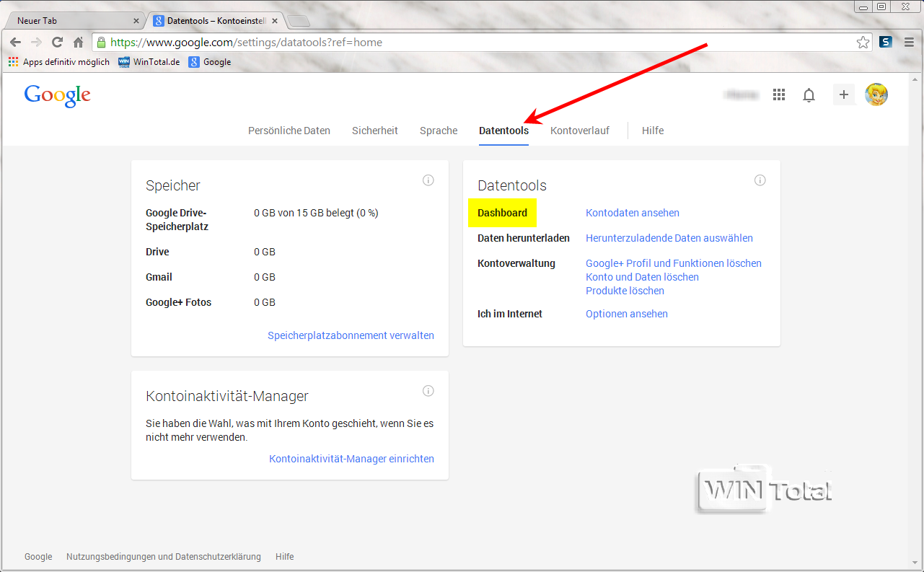Click the info icon in the Datentools card
Image resolution: width=924 pixels, height=572 pixels.
[760, 180]
